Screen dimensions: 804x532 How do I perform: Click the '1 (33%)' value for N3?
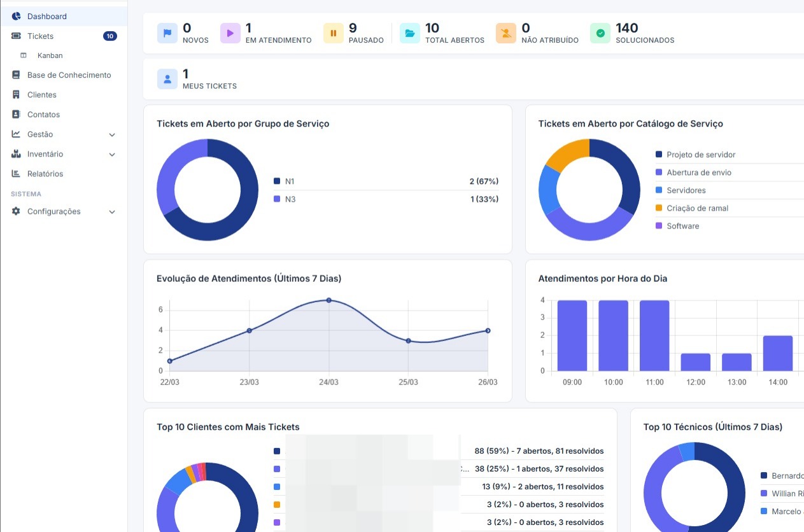(x=485, y=199)
